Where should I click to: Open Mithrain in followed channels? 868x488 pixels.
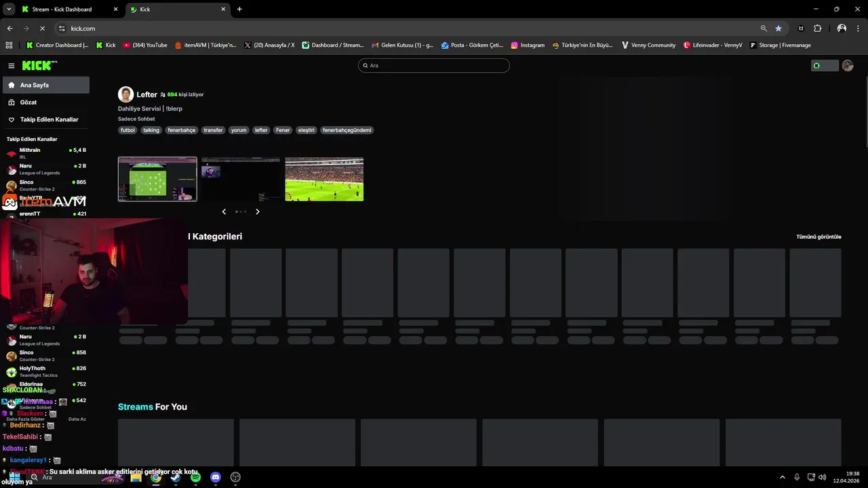pyautogui.click(x=46, y=153)
